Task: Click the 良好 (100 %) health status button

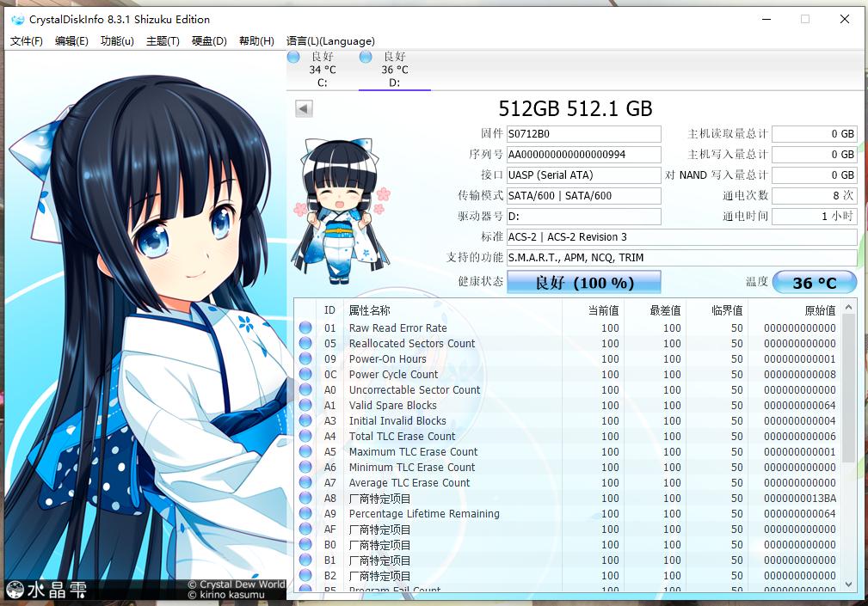Action: 584,282
